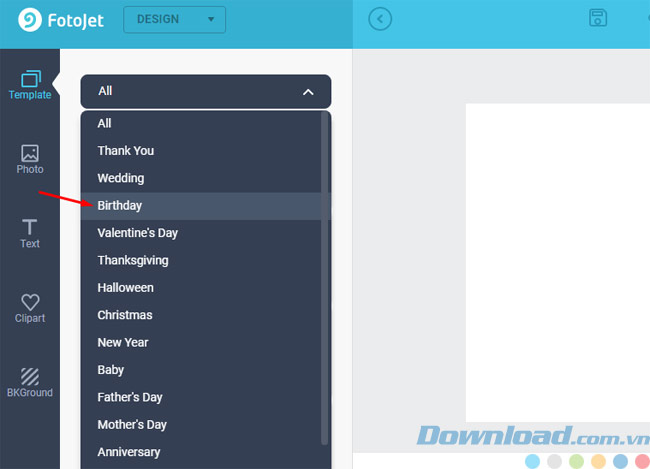The image size is (650, 469).
Task: Open the DESIGN mode dropdown
Action: [174, 19]
